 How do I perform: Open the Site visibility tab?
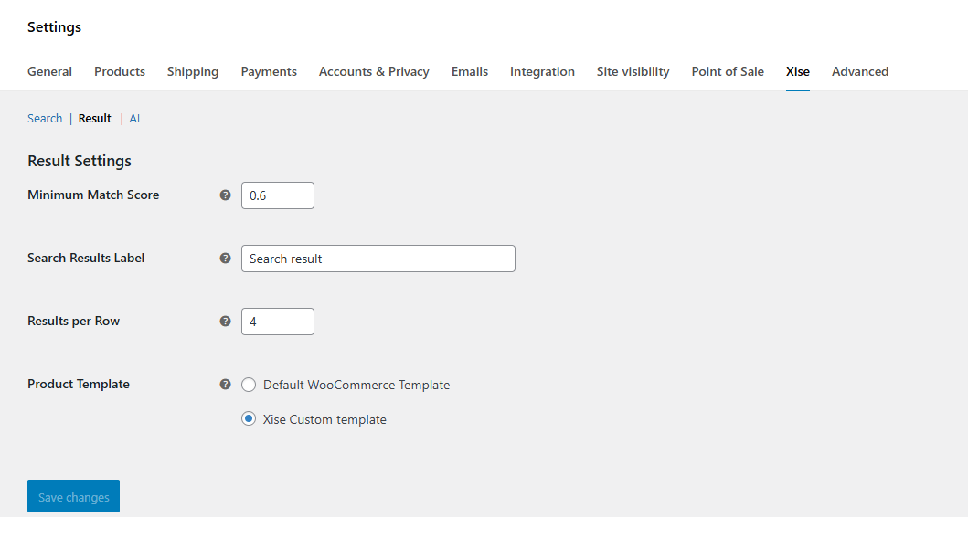pyautogui.click(x=633, y=71)
